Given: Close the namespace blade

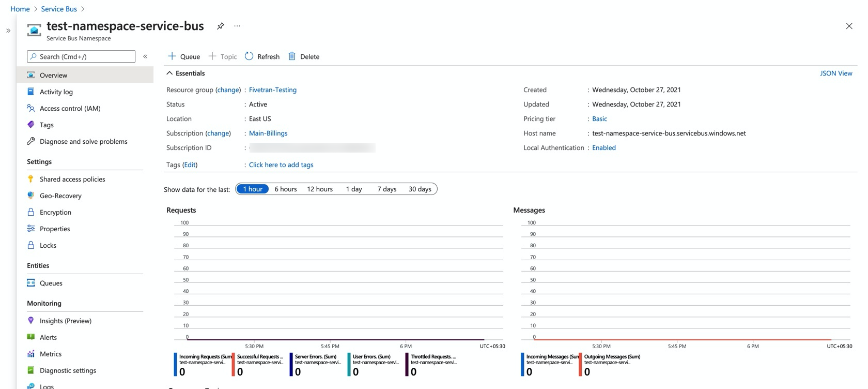Looking at the screenshot, I should point(849,26).
